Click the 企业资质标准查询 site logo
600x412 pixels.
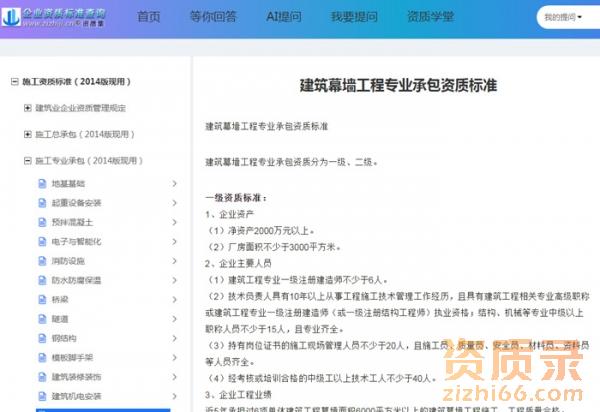[60, 17]
